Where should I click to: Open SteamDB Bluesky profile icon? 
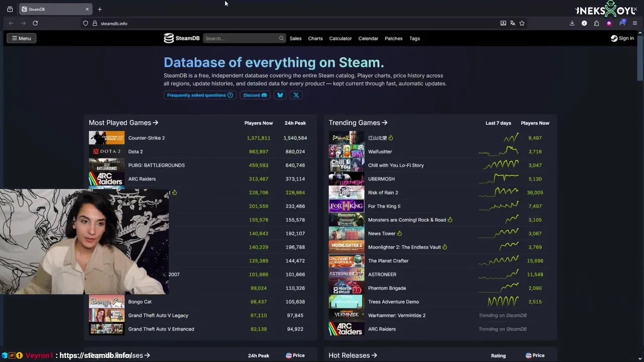tap(280, 95)
